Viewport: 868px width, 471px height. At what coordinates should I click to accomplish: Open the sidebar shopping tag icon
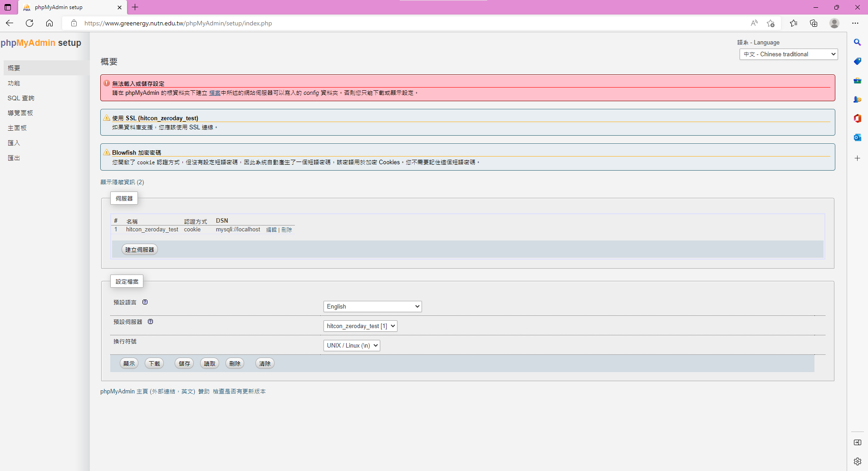coord(857,61)
